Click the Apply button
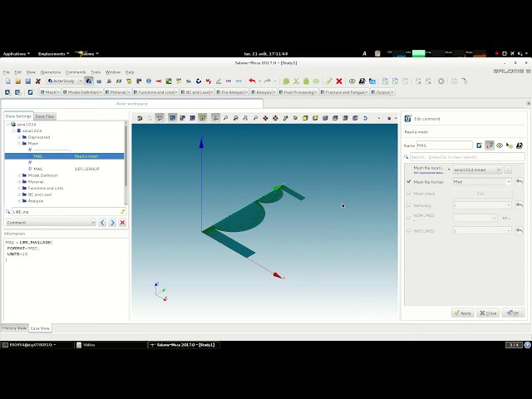The height and width of the screenshot is (399, 532). click(463, 313)
